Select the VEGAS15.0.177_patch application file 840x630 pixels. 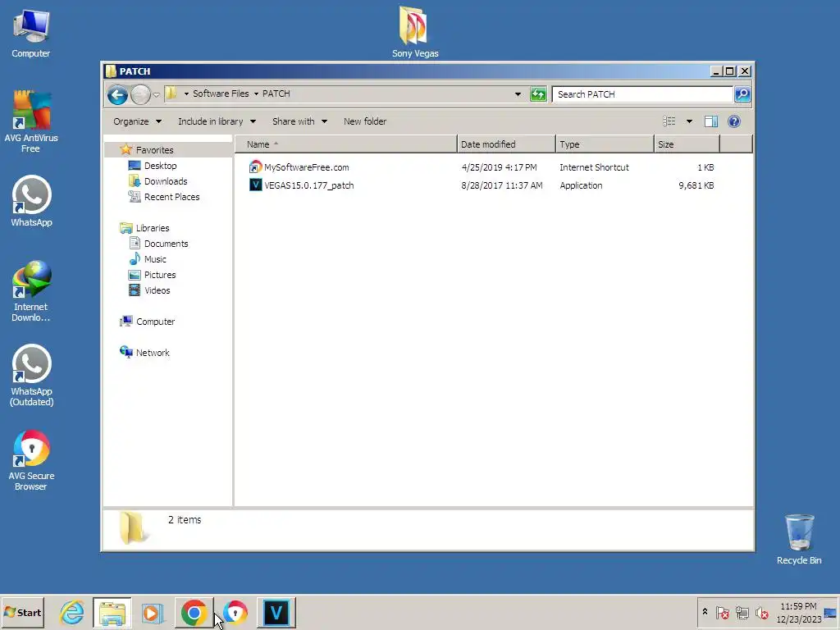tap(308, 186)
